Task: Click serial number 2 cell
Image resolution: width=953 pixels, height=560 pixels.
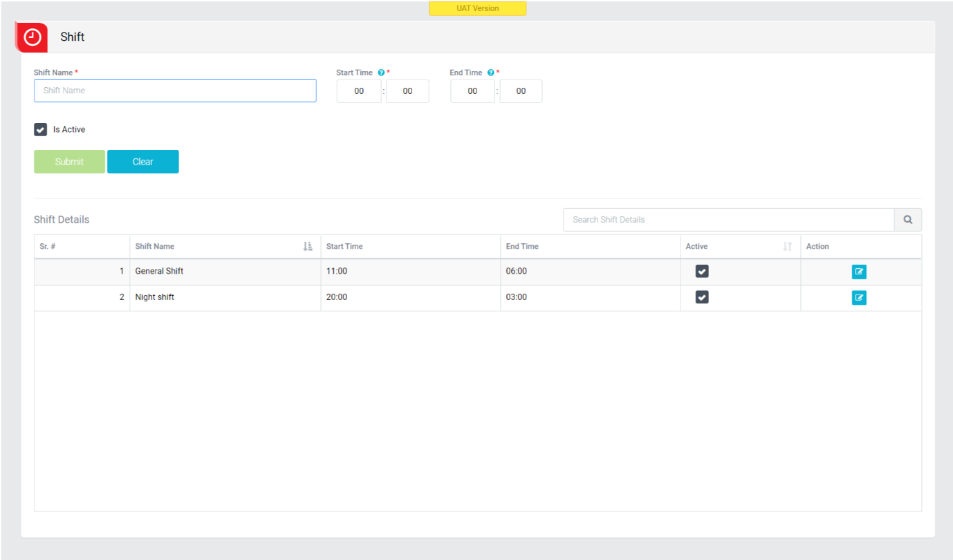Action: pos(82,298)
